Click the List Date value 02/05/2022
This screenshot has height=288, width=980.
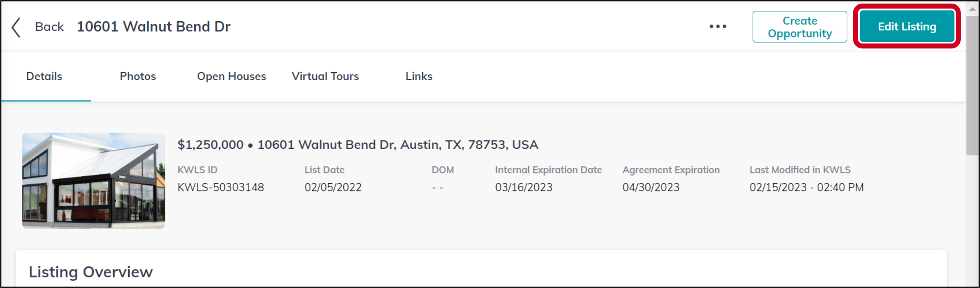(333, 187)
